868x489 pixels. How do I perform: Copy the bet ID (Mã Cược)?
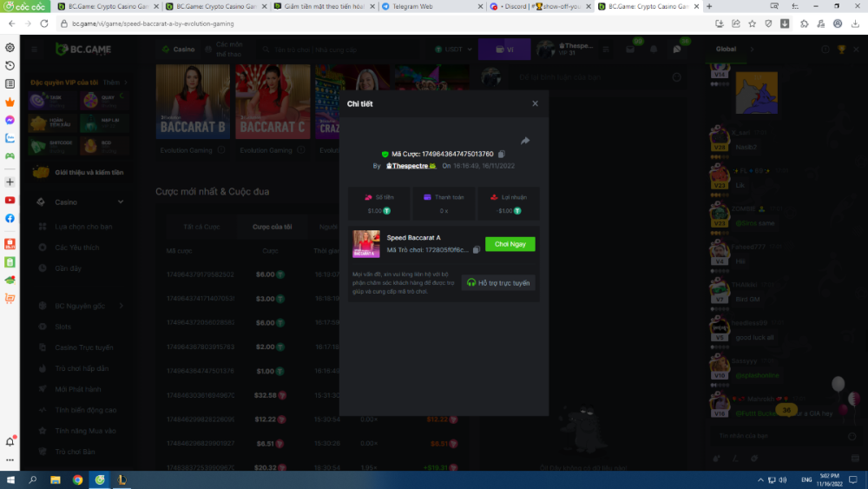[x=502, y=154]
